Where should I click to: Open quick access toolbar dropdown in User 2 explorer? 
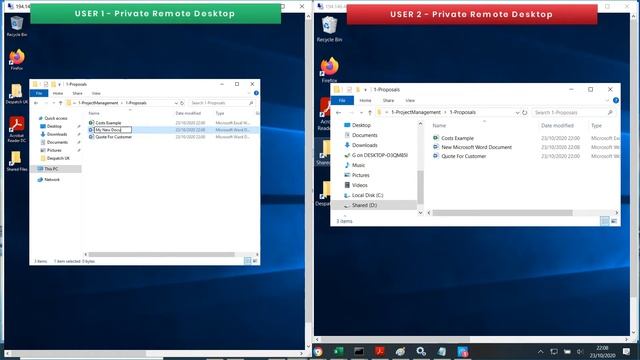(x=365, y=90)
